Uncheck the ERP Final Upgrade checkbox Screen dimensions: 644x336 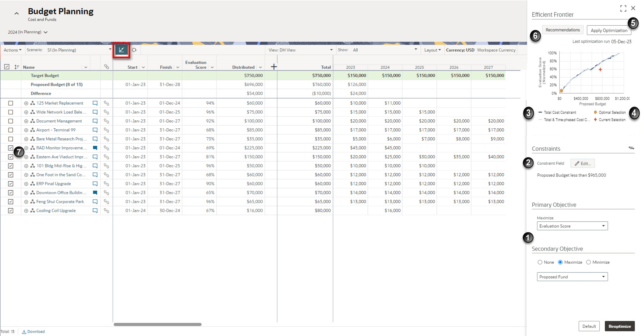11,184
